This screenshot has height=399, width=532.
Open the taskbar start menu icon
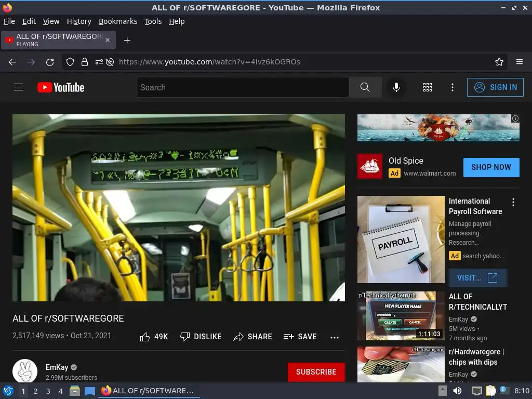pyautogui.click(x=8, y=391)
